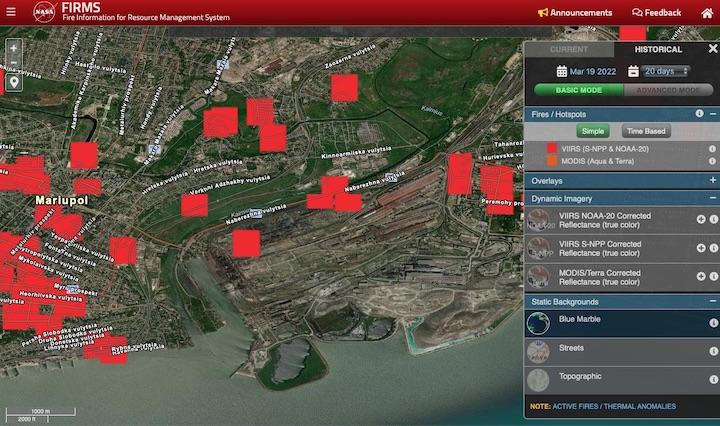Expand the Overlays section
Viewport: 720px width, 426px height.
712,181
